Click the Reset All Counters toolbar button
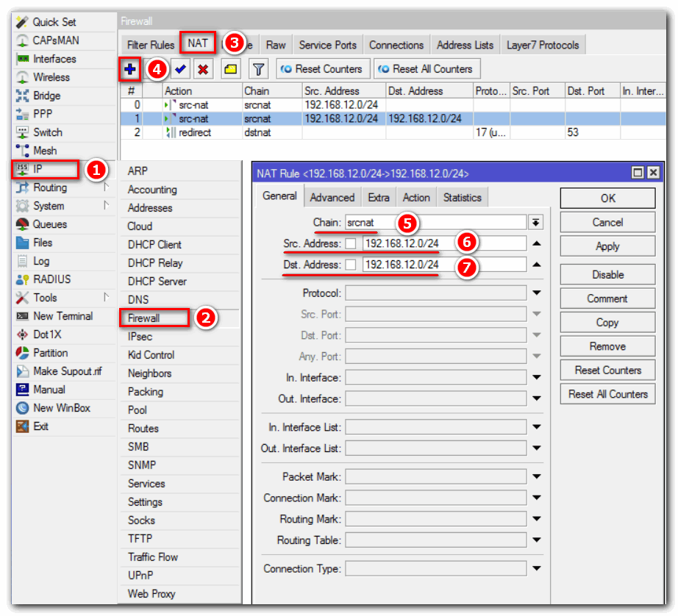The image size is (678, 616). click(x=426, y=69)
